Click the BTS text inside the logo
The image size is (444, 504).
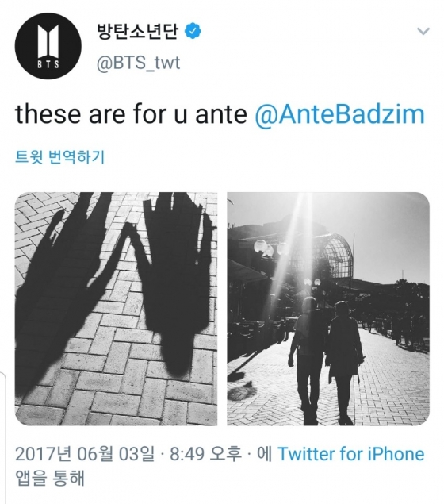point(48,64)
